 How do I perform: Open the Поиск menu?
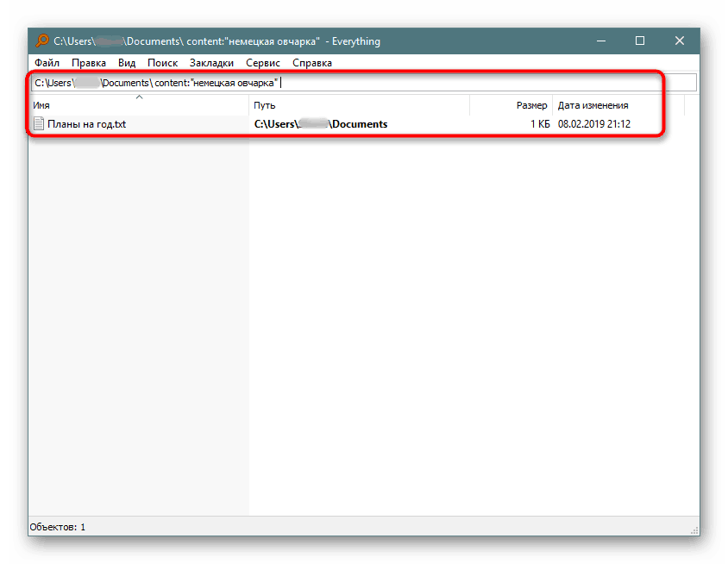[x=162, y=63]
